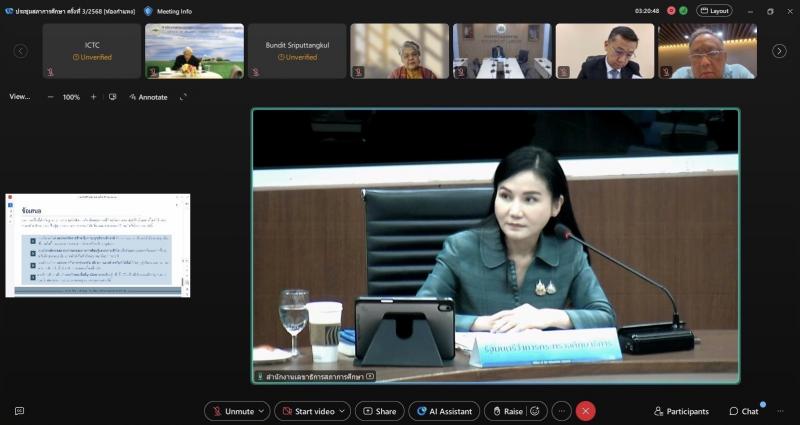Open panel options ellipsis right of Chat
This screenshot has width=800, height=425.
(780, 411)
